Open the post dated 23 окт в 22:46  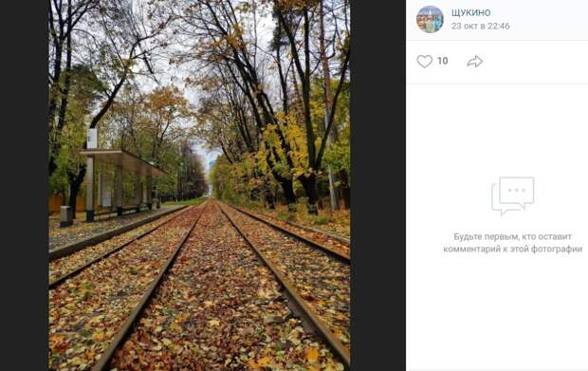point(481,27)
